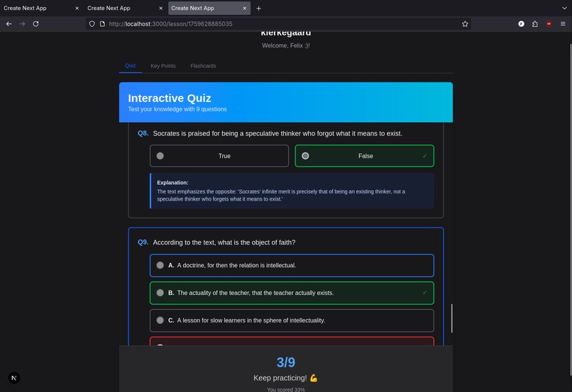
Task: Choose option B radio for Q9
Action: coord(160,293)
